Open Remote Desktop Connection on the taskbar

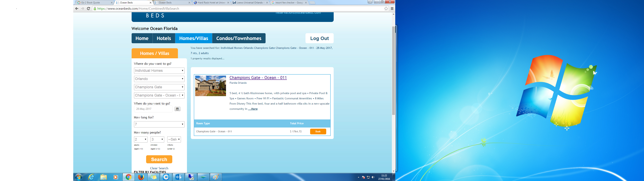coord(191,177)
